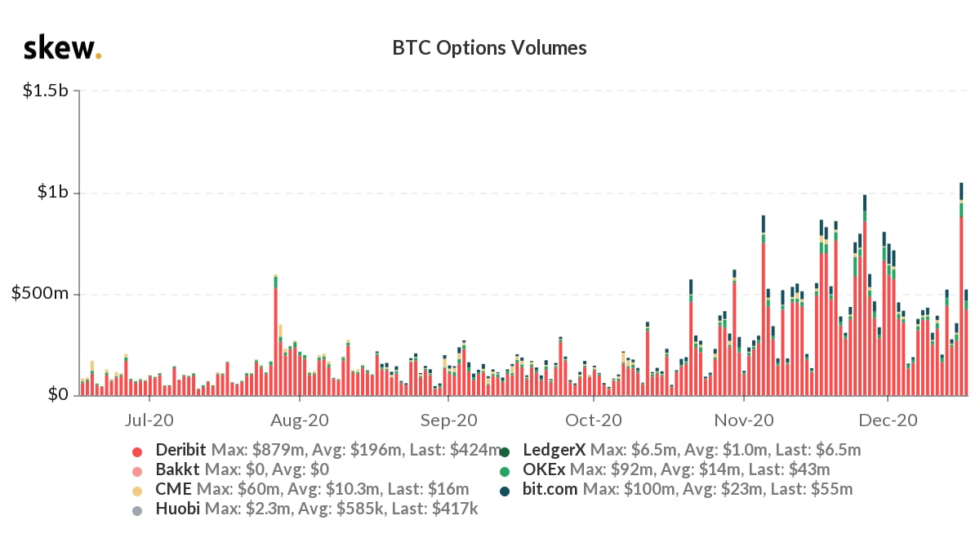The image size is (980, 547).
Task: Click the Huobi grey legend dot
Action: coord(137,511)
